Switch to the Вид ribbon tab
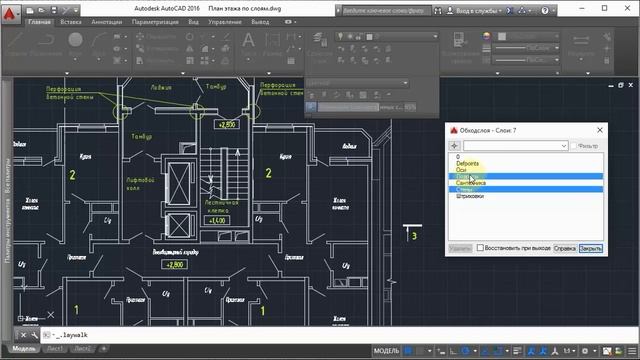 [193, 22]
